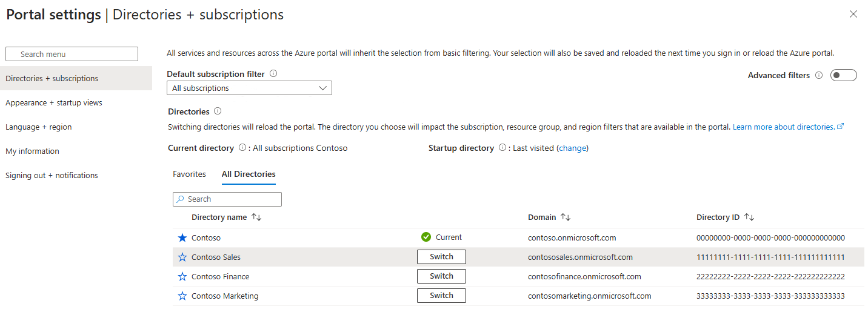The height and width of the screenshot is (312, 868).
Task: Click the directories Search box
Action: 227,199
